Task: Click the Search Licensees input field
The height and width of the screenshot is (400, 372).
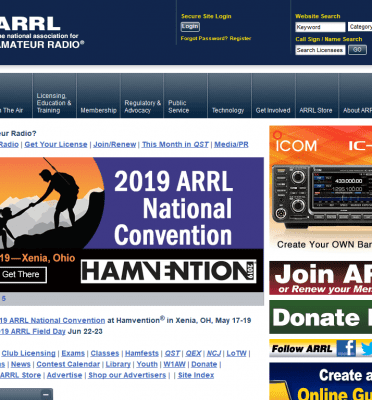Action: [320, 50]
